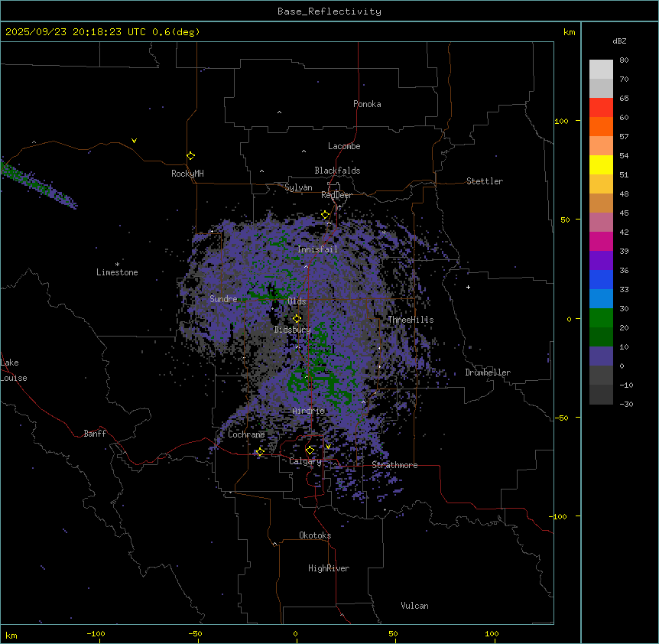This screenshot has height=644, width=659.
Task: Click the yellow diamond marker below RedDeer
Action: (325, 215)
